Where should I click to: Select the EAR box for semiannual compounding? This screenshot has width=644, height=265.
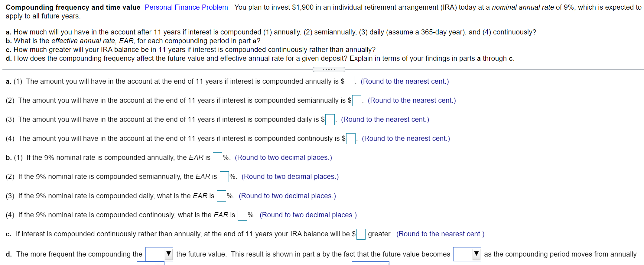point(224,177)
